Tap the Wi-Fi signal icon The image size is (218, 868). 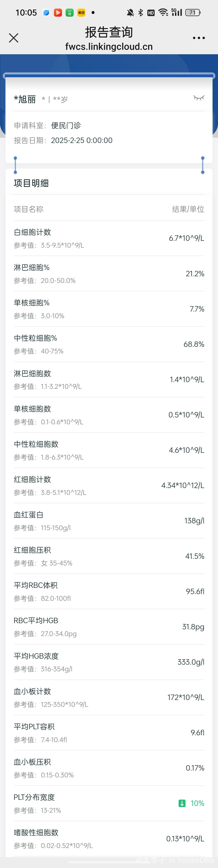163,13
